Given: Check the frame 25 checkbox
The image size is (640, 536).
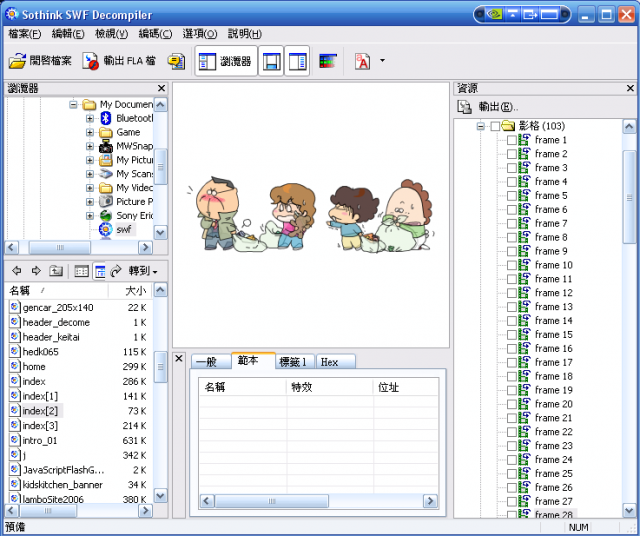Looking at the screenshot, I should point(512,474).
